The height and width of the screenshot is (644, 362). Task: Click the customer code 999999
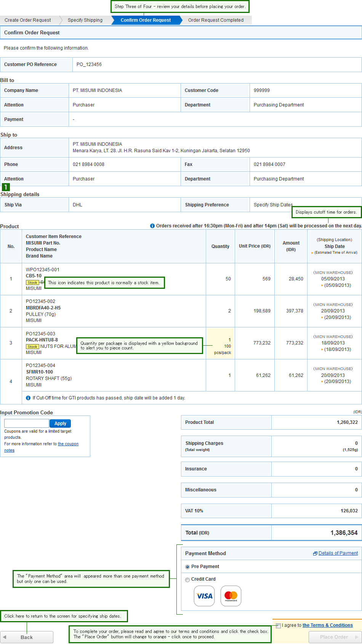tap(262, 90)
